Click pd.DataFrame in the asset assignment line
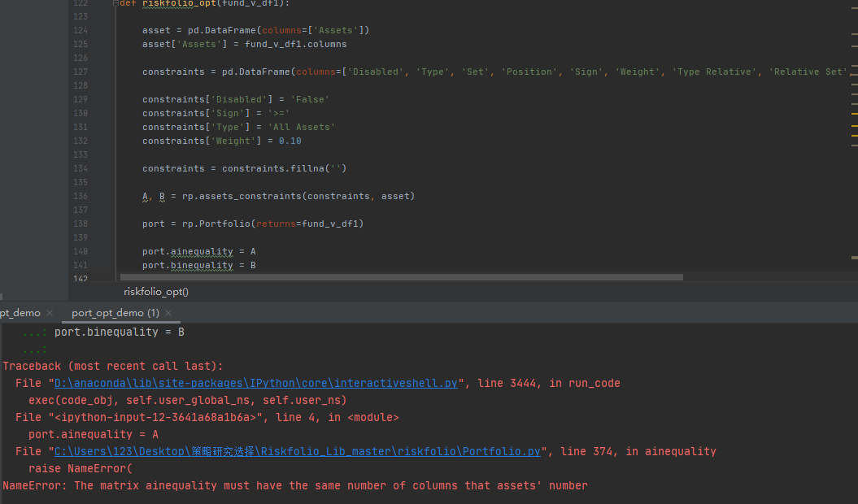The height and width of the screenshot is (504, 858). point(221,30)
